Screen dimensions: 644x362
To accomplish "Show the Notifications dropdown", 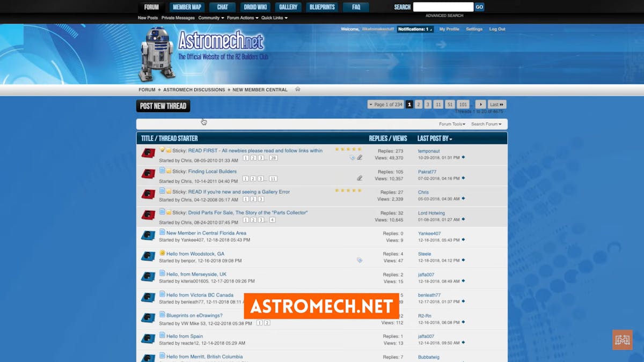I will (415, 29).
